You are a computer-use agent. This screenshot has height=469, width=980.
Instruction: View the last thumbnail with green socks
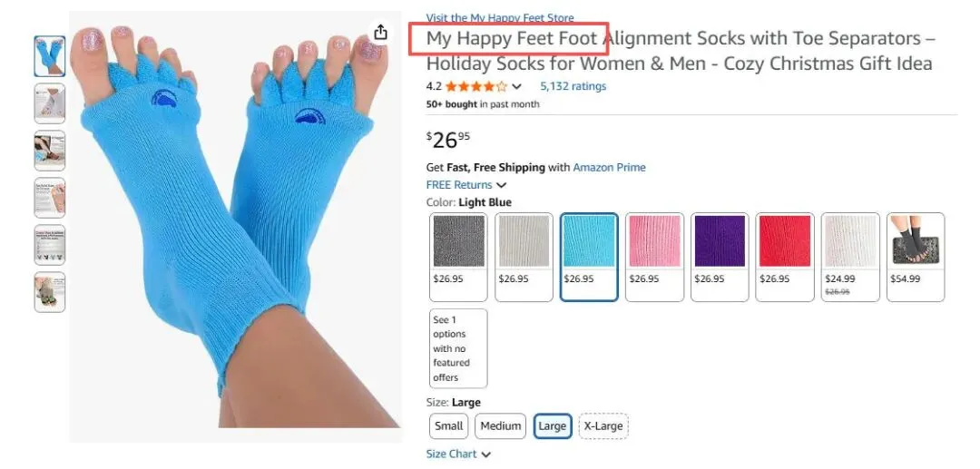(49, 291)
